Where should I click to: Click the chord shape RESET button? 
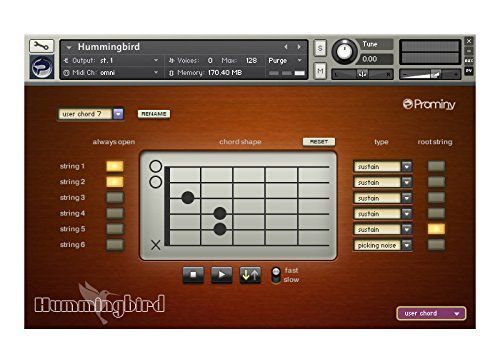click(319, 142)
